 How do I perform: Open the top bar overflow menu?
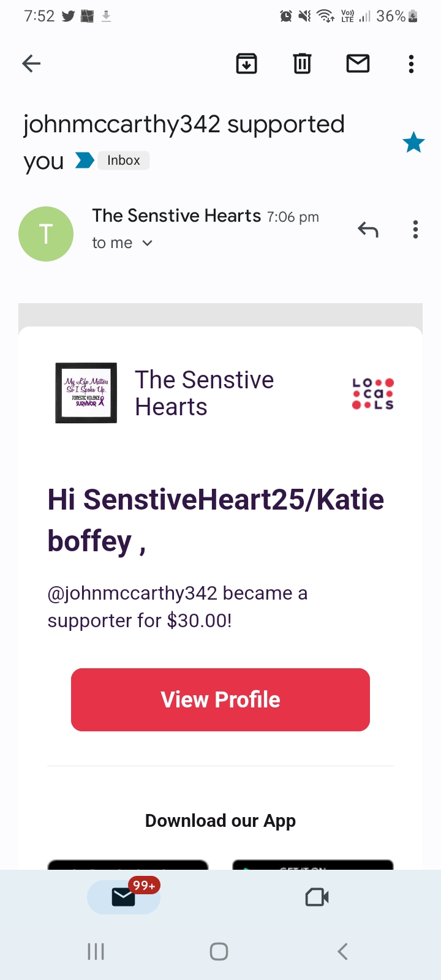pyautogui.click(x=411, y=64)
